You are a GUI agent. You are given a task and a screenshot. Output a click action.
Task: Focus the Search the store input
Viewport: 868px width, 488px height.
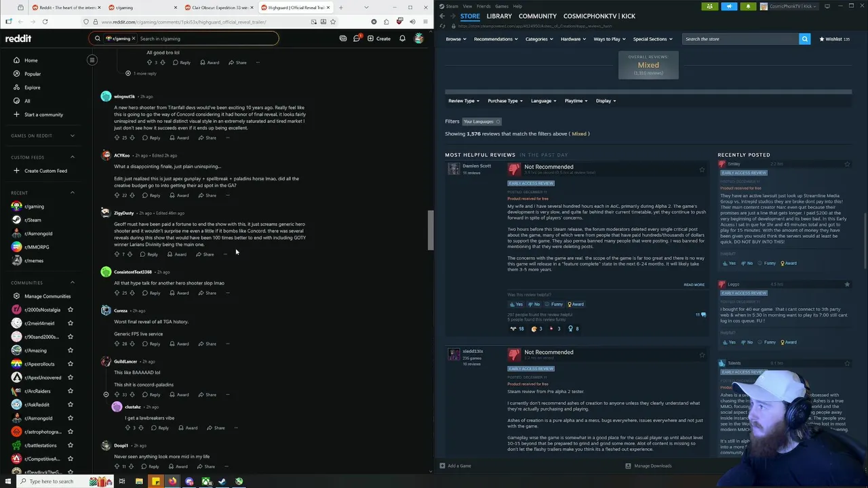point(741,39)
